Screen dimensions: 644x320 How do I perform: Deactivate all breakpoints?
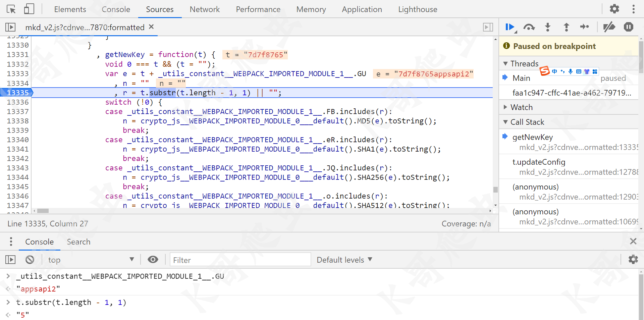click(x=609, y=27)
